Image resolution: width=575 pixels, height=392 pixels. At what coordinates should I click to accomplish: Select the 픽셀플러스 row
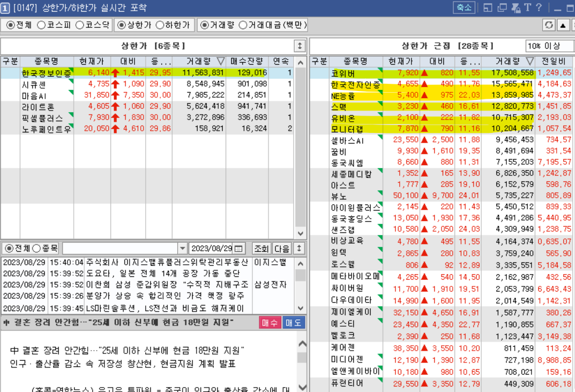coord(147,117)
